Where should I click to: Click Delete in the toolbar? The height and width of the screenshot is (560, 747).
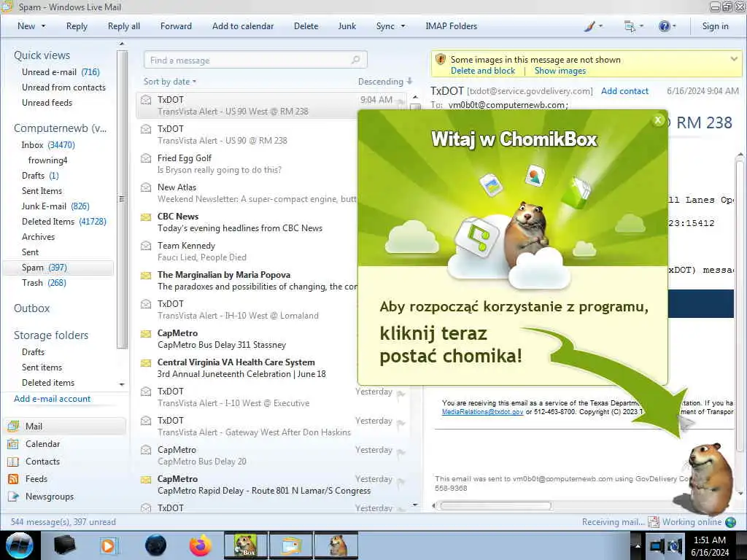coord(306,27)
